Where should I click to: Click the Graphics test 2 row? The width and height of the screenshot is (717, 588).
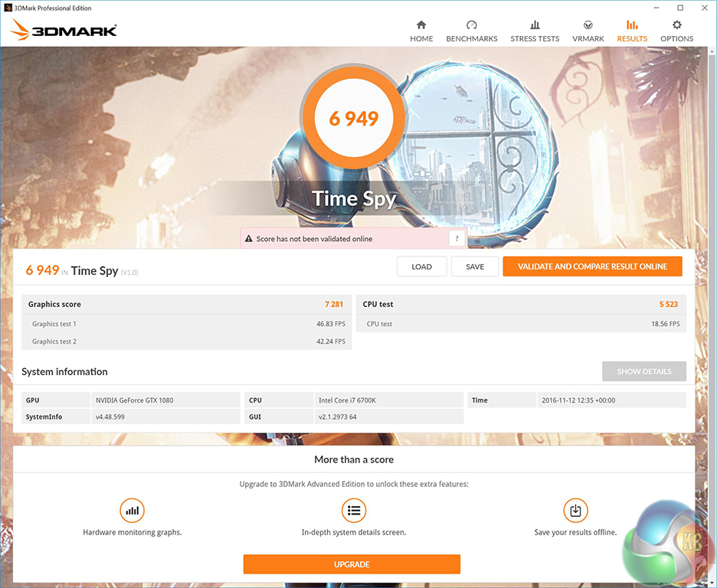187,341
